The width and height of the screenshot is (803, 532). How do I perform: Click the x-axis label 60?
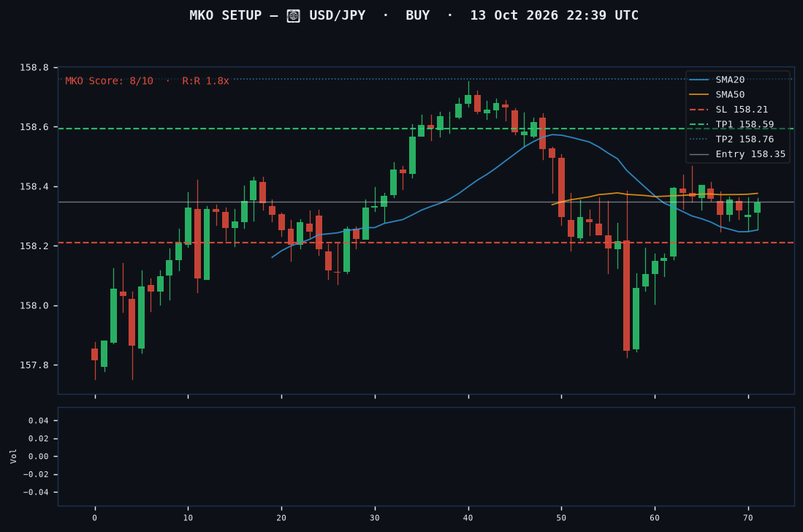click(x=655, y=518)
